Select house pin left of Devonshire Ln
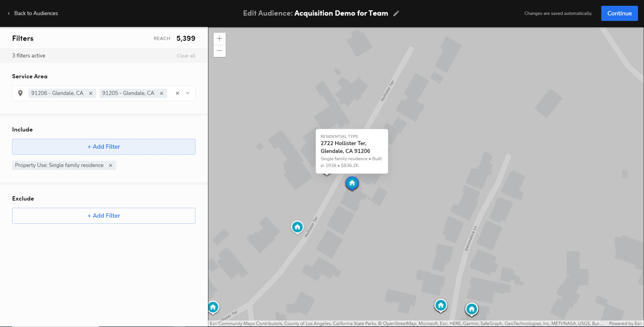Image resolution: width=644 pixels, height=327 pixels. 440,306
